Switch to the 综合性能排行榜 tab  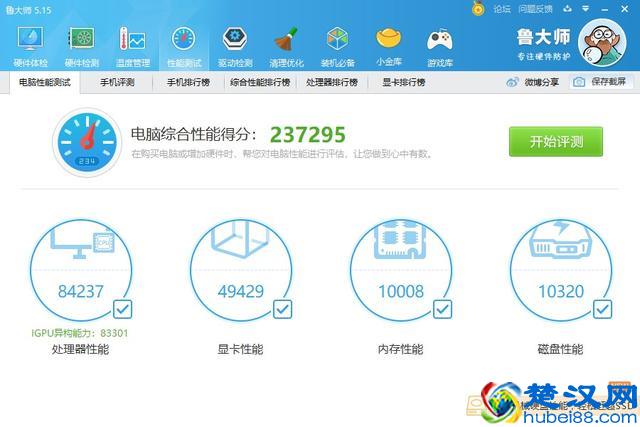(x=260, y=82)
